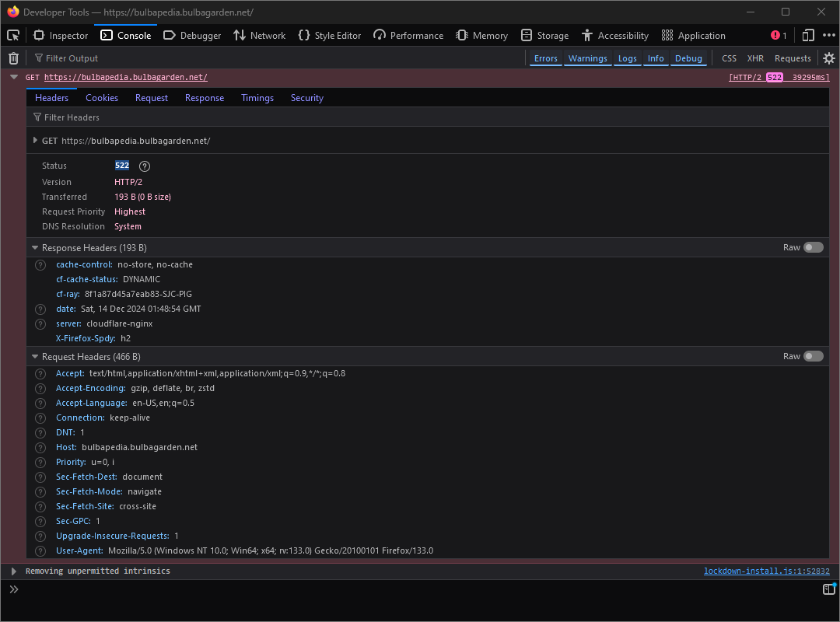The height and width of the screenshot is (622, 840).
Task: Open the Network monitor panel
Action: 259,35
